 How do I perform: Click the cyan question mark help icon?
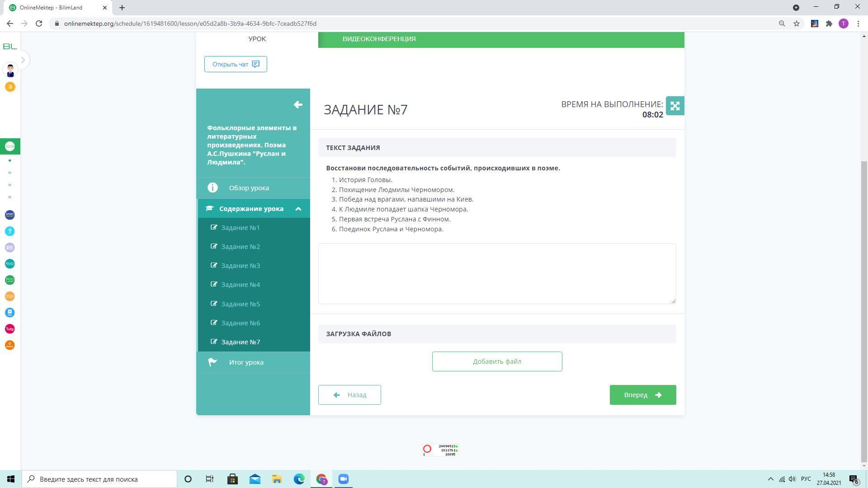click(x=10, y=231)
